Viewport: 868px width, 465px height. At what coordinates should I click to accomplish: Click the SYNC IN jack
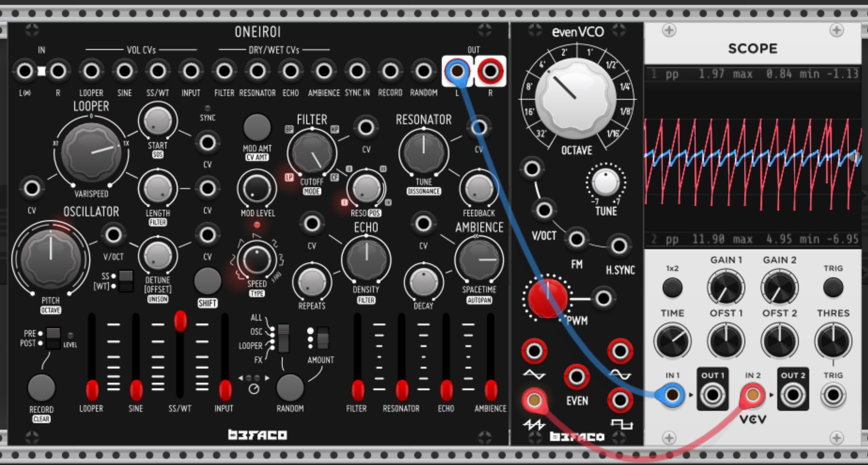[357, 71]
